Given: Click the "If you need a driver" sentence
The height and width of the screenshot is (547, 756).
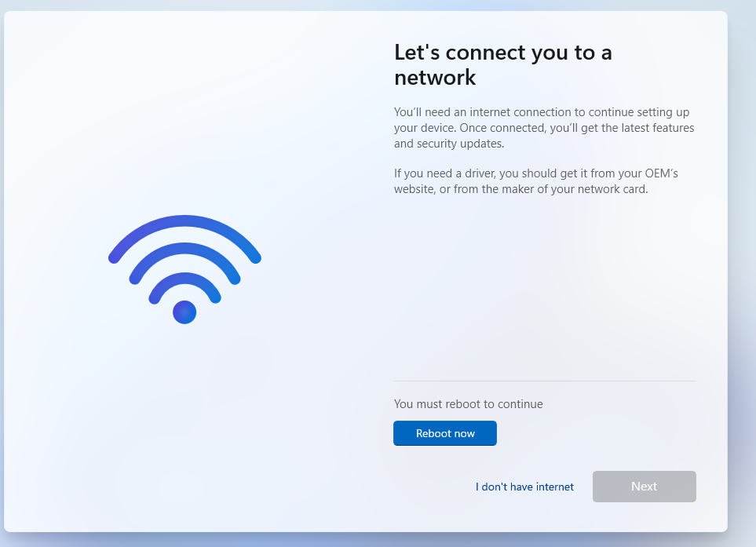Looking at the screenshot, I should click(x=535, y=173).
